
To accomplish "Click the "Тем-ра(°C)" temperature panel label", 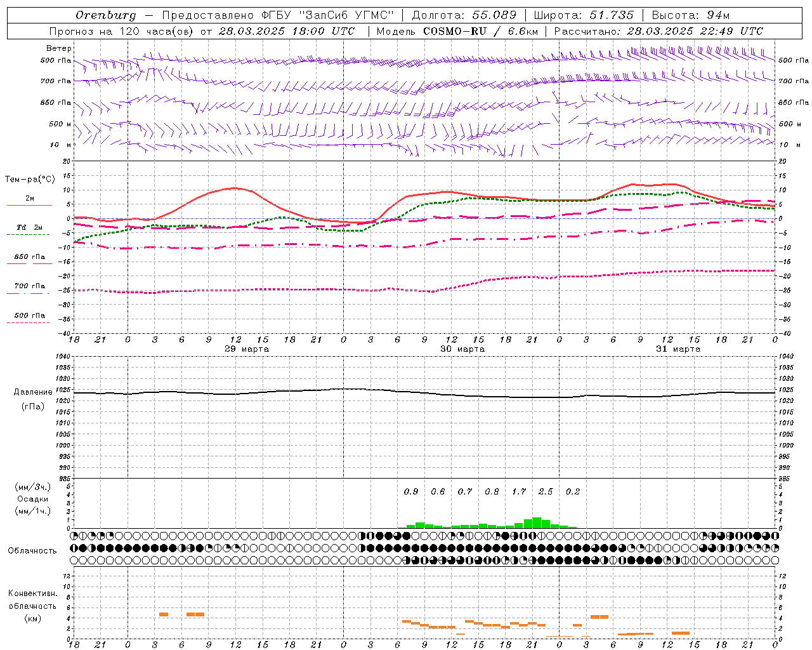I will [x=30, y=180].
